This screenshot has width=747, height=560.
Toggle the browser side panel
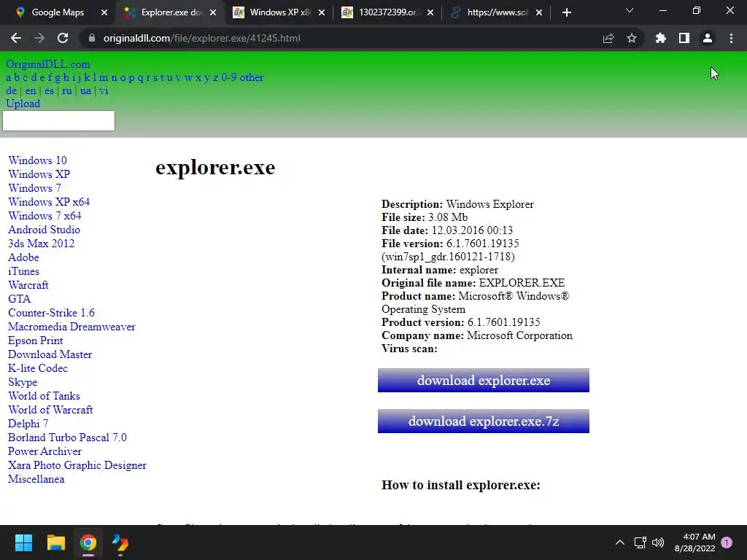pos(684,38)
